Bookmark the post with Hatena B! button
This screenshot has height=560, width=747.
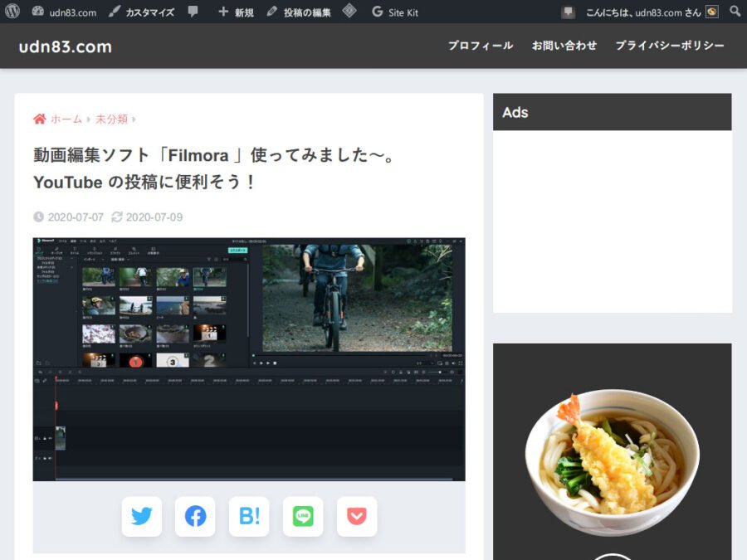(x=249, y=516)
